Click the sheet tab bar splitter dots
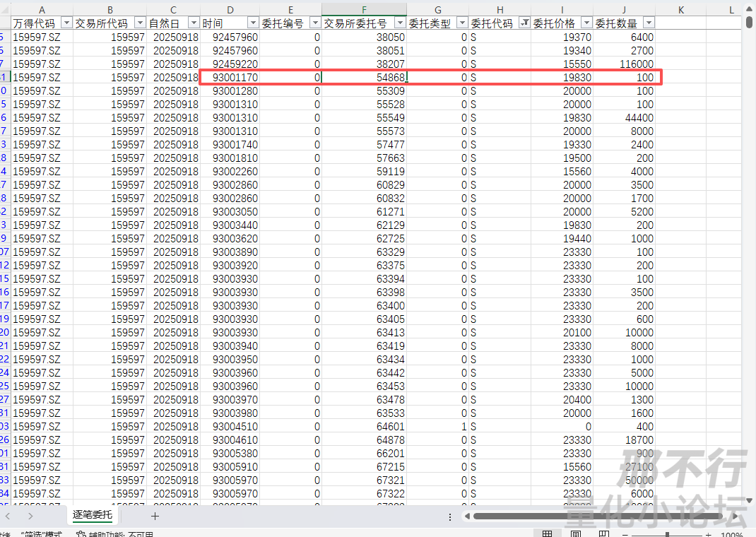The height and width of the screenshot is (537, 756). (450, 517)
